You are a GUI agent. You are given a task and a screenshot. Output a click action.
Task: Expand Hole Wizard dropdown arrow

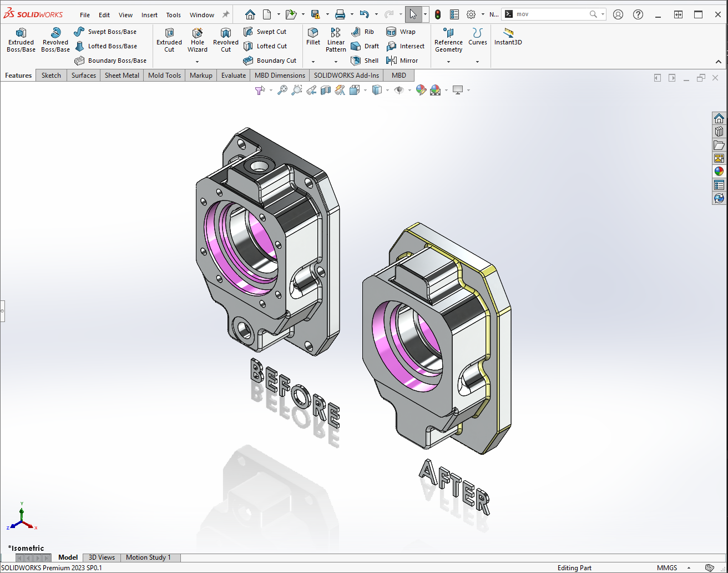(197, 62)
